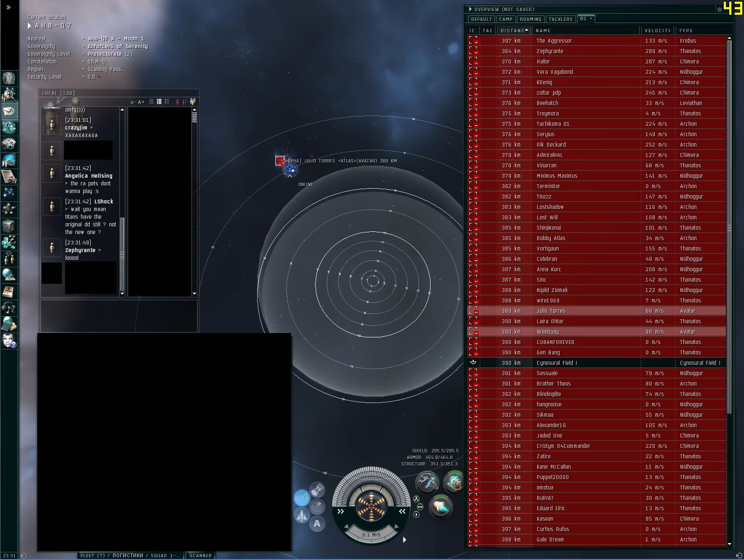
Task: Open the Corporation stars icon
Action: tap(9, 209)
